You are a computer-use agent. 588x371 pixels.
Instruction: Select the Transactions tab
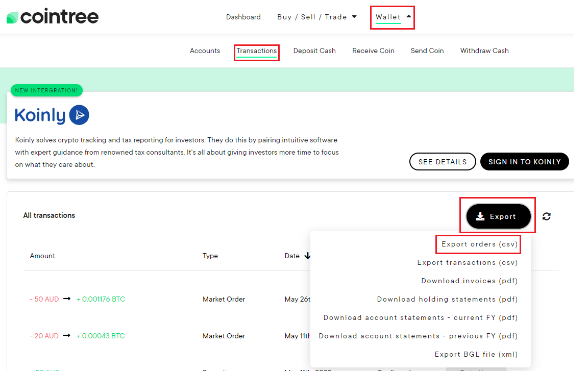257,51
